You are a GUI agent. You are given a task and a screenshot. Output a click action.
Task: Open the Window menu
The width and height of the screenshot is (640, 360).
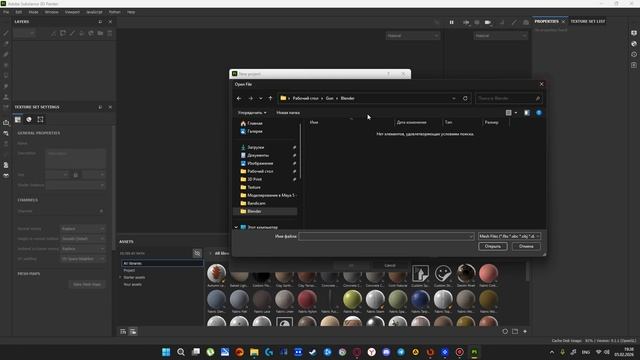point(51,12)
